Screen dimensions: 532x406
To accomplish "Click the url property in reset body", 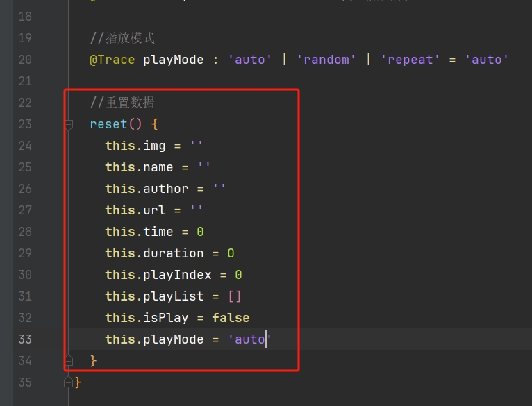I will click(x=154, y=210).
